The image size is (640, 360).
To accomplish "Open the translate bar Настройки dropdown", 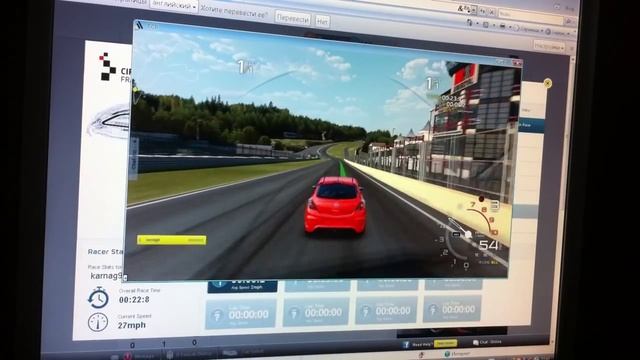I will (549, 46).
